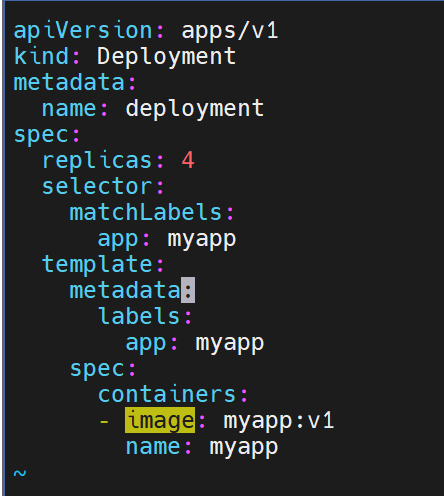Click the 'matchLabels' key
This screenshot has height=496, width=444.
point(146,212)
